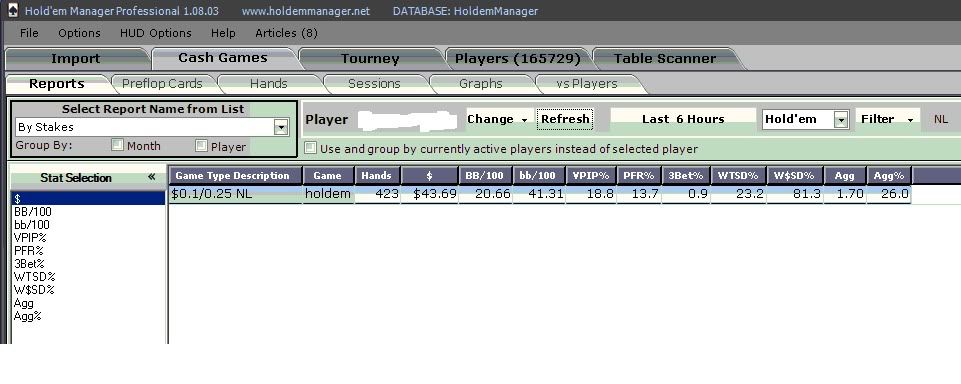The image size is (961, 384).
Task: Collapse the Stat Selection panel arrows
Action: (x=151, y=177)
